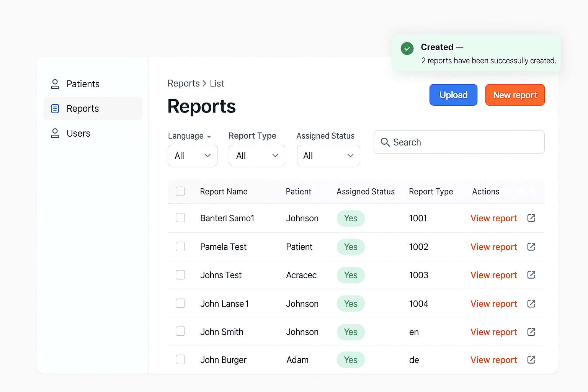Open the Assigned Status filter dropdown
Viewport: 588px width, 392px height.
tap(328, 155)
